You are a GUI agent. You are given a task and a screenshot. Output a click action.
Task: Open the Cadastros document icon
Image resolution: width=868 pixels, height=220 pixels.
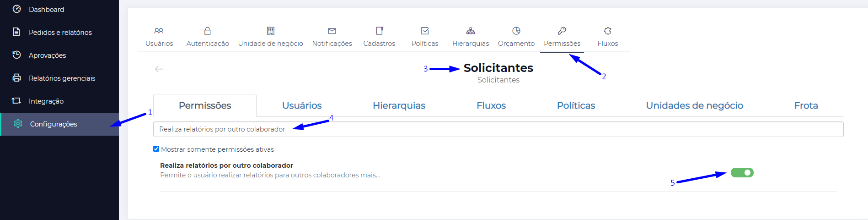pyautogui.click(x=379, y=31)
